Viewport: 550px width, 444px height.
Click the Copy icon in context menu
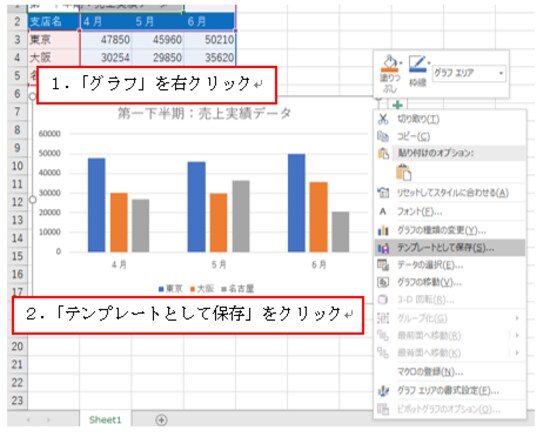(383, 136)
